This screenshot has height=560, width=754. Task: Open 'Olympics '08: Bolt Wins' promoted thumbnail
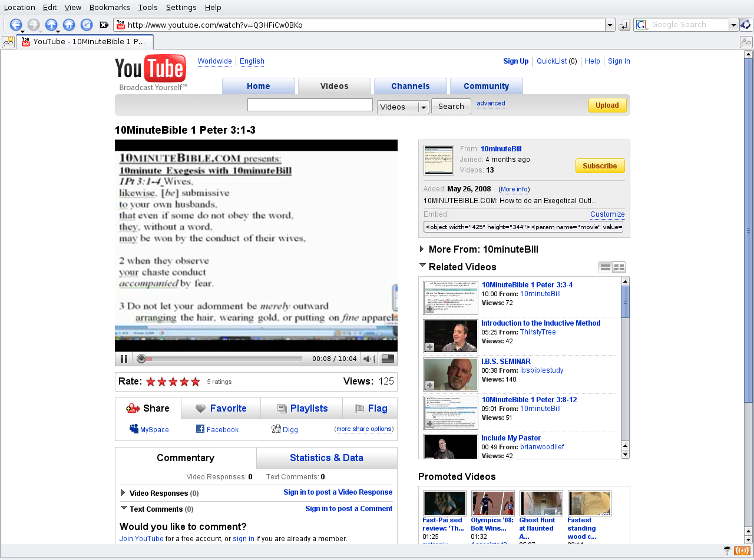(x=493, y=503)
